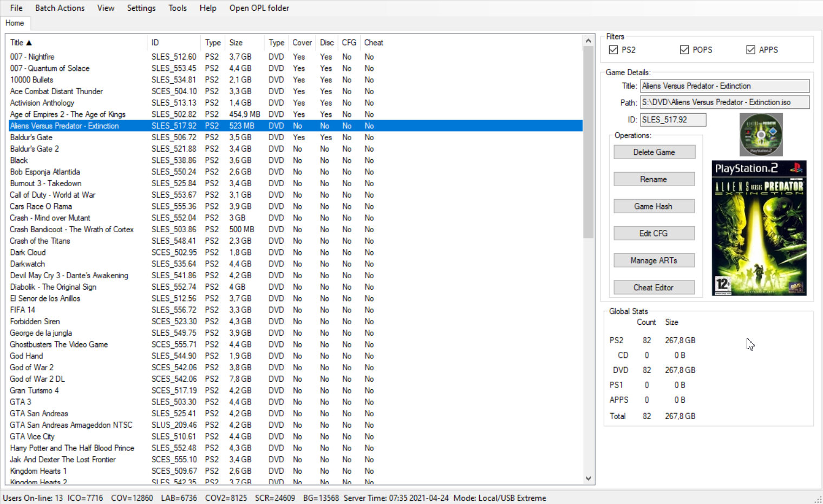This screenshot has height=504, width=823.
Task: Click the Game Hash button
Action: point(654,206)
